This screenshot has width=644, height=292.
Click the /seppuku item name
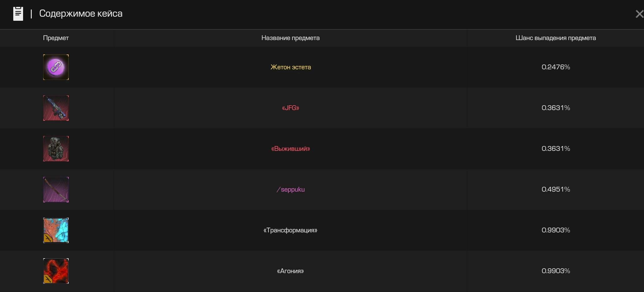[290, 189]
